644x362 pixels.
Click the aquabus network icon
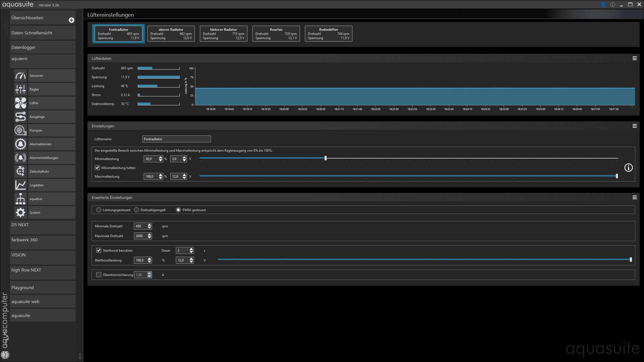tap(20, 199)
